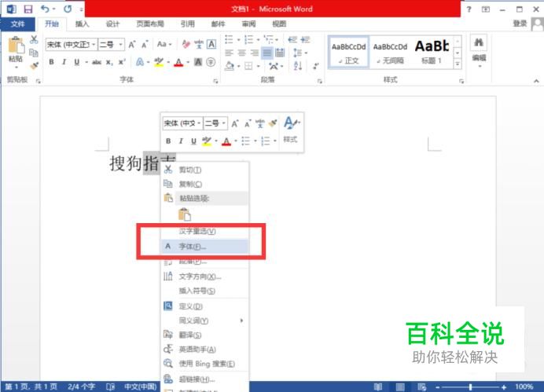The image size is (544, 392).
Task: Toggle Italic in the ribbon font group
Action: 64,62
